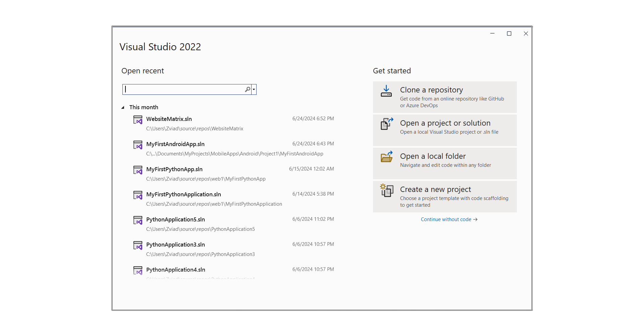Viewport: 644px width, 335px height.
Task: Maximize the Visual Studio 2022 window
Action: click(x=509, y=33)
